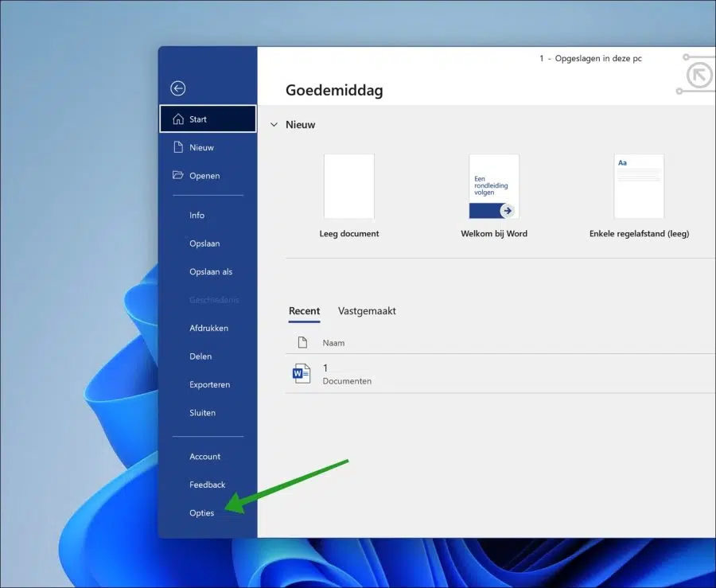Screen dimensions: 716x588
Task: Click the Word file icon of document 1
Action: coord(302,373)
